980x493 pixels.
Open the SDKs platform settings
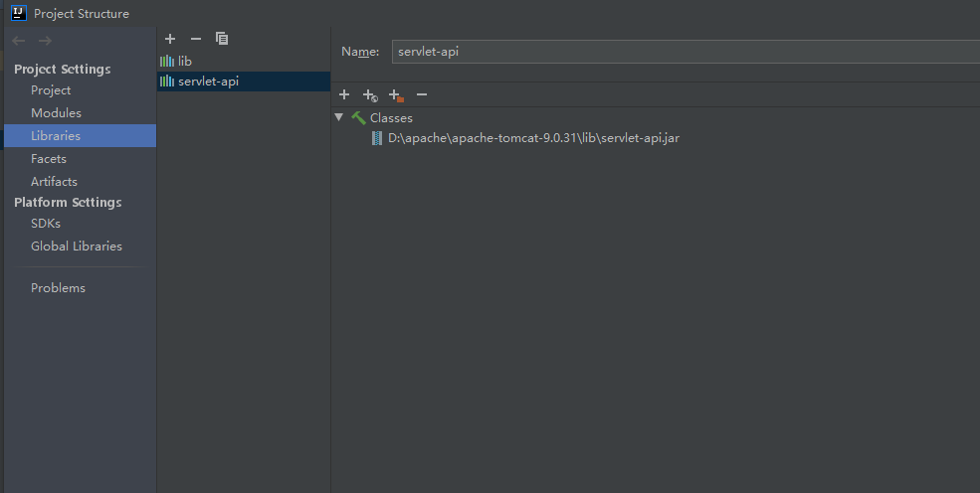[46, 224]
